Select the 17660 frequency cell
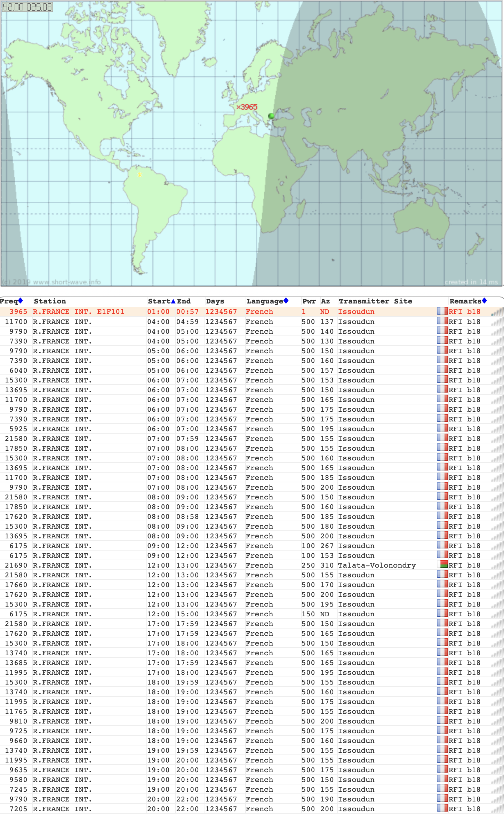This screenshot has width=504, height=814. click(x=16, y=585)
